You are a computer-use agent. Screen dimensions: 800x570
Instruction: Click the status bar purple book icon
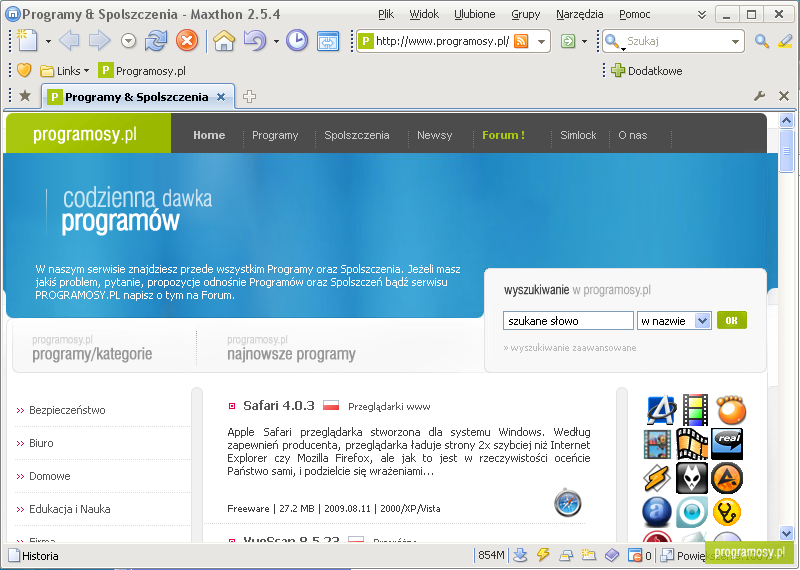pyautogui.click(x=612, y=555)
